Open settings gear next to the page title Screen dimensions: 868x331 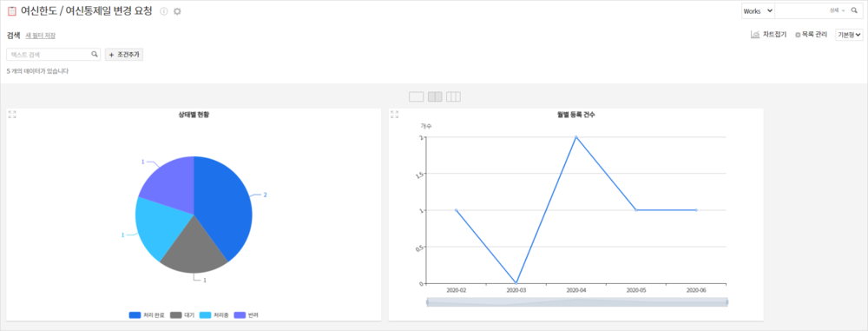(x=177, y=11)
